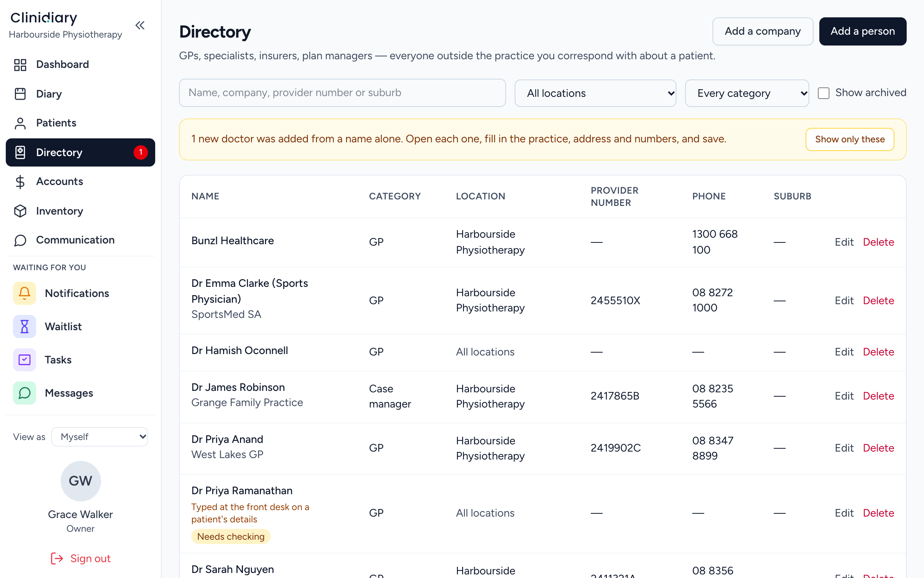Open the Accounts menu item

point(80,182)
